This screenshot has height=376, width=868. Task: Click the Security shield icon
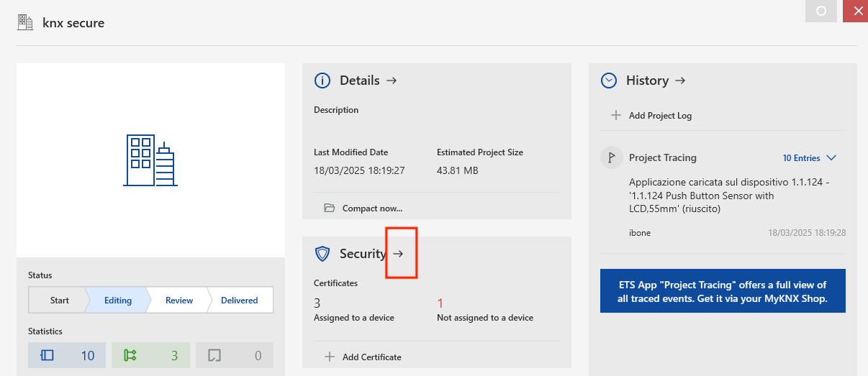click(322, 254)
